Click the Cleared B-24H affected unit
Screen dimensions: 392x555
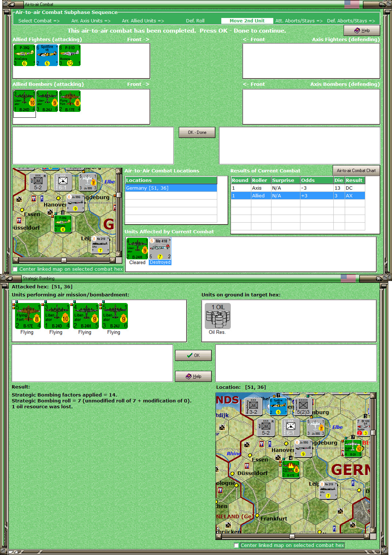point(137,249)
